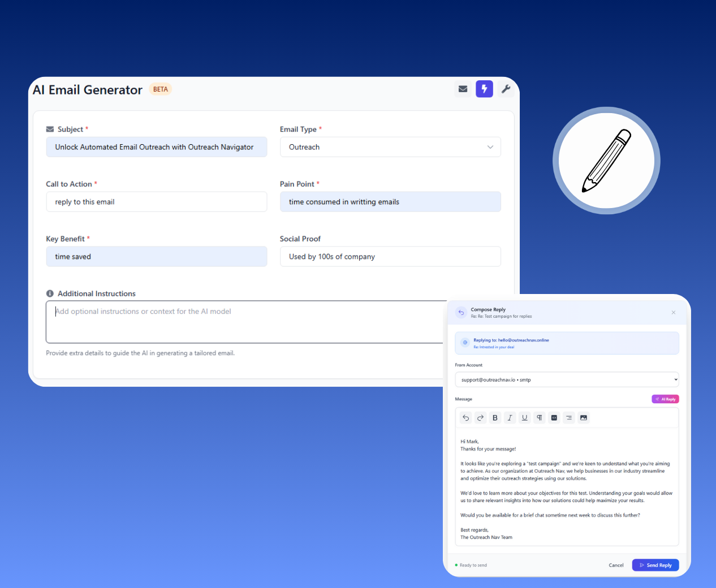Insert a code block into the message
Viewport: 716px width, 588px height.
[554, 417]
